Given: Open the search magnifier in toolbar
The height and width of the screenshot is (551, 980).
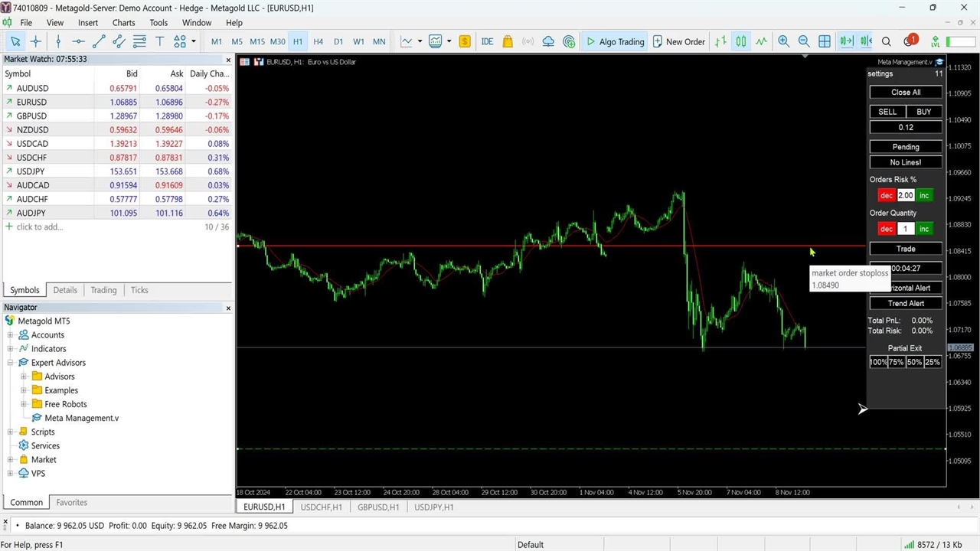Looking at the screenshot, I should point(886,41).
